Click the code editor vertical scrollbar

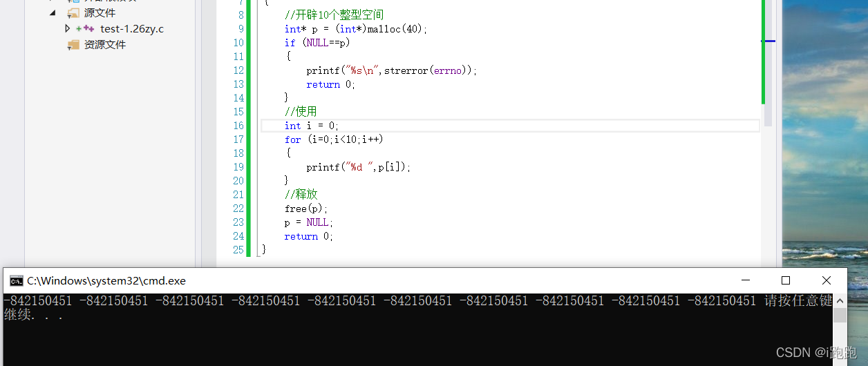click(x=768, y=64)
